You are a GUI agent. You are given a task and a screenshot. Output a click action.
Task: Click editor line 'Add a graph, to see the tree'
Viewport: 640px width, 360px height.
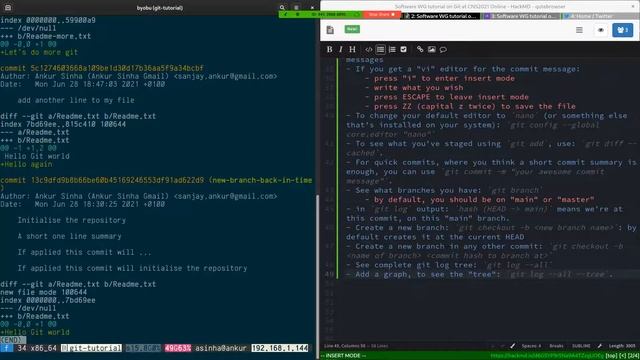click(480, 274)
